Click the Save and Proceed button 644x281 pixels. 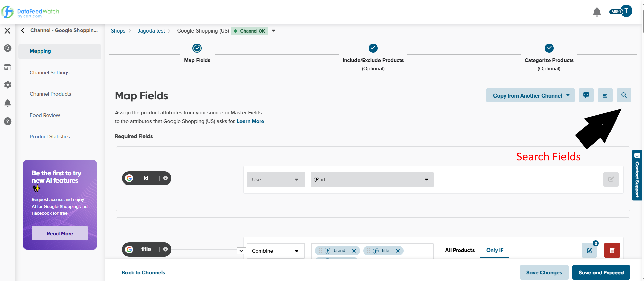point(601,273)
